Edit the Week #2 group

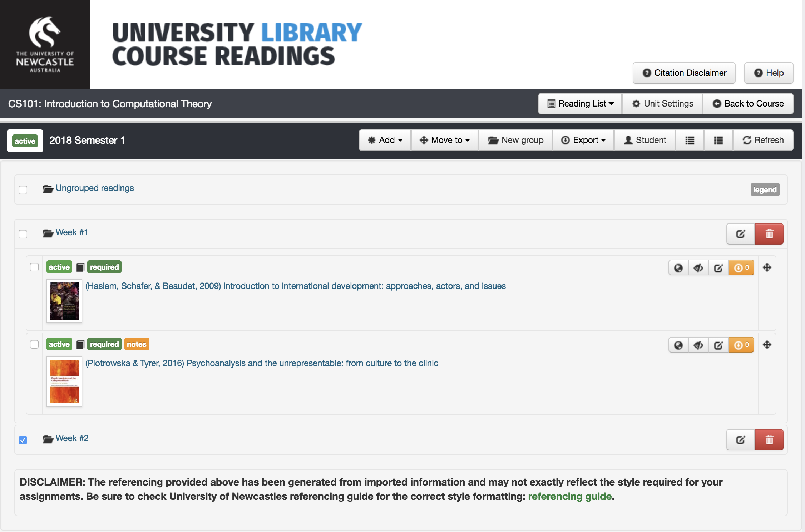pos(741,440)
